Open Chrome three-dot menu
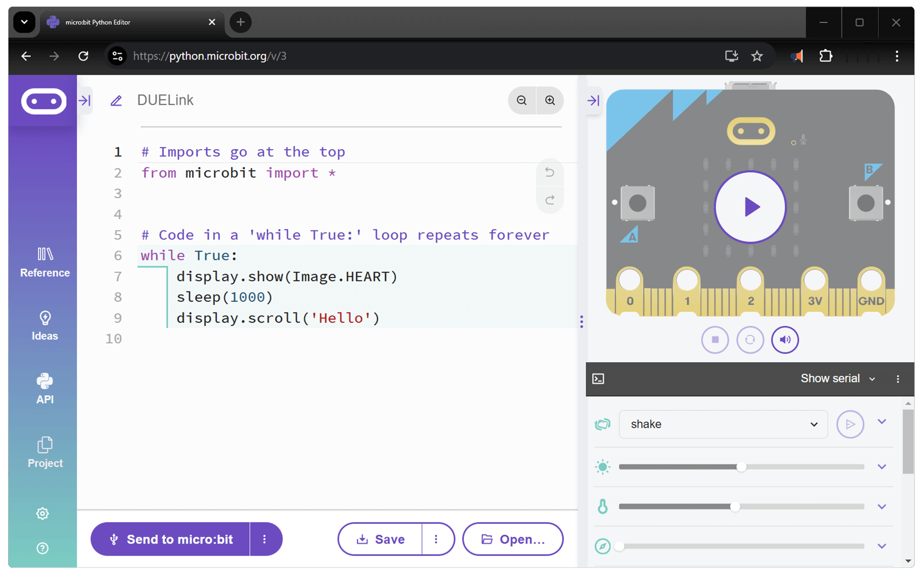 897,56
